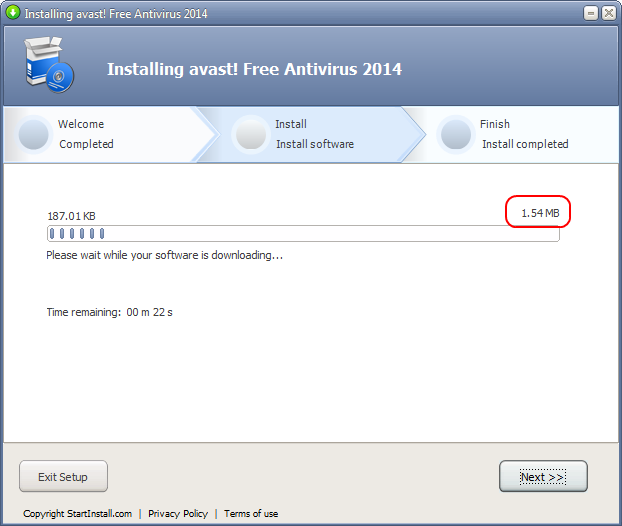The height and width of the screenshot is (526, 622).
Task: Click the download progress bar
Action: click(303, 234)
